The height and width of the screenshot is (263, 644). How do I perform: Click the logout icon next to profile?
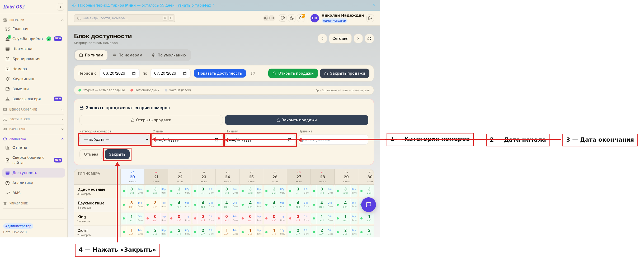click(x=370, y=18)
